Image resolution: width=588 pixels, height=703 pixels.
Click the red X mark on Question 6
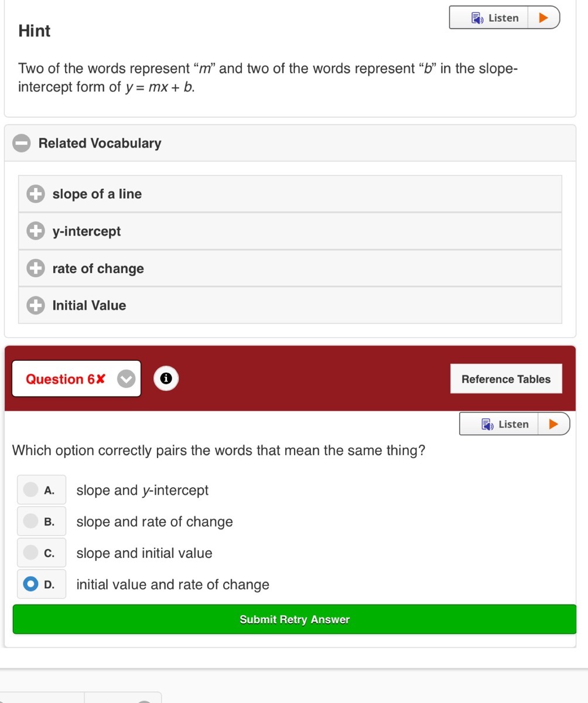pyautogui.click(x=101, y=379)
